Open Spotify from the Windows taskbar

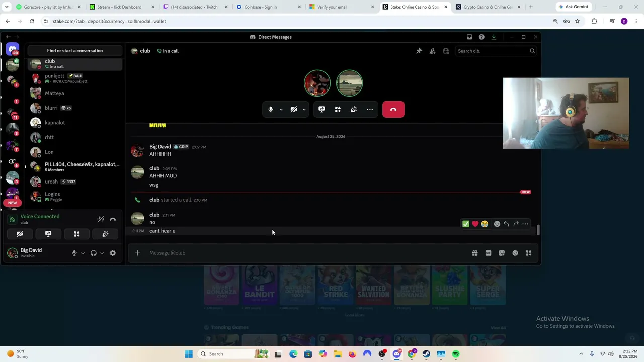(456, 354)
